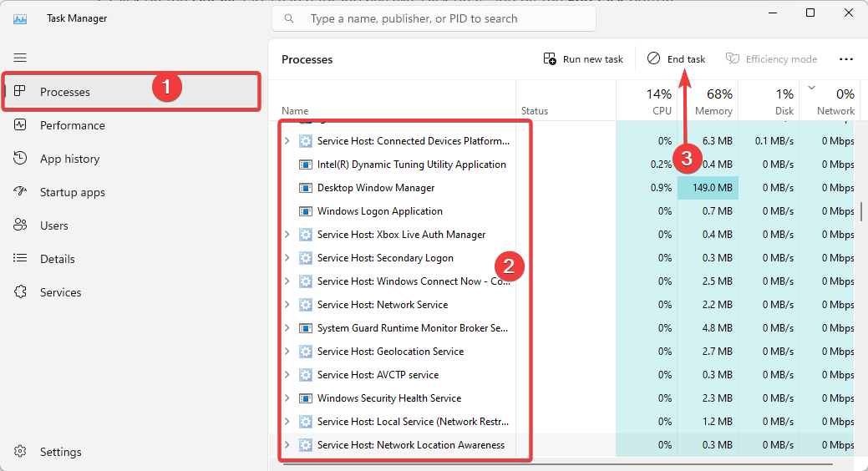Click the hamburger navigation menu icon
This screenshot has width=868, height=471.
pyautogui.click(x=20, y=58)
